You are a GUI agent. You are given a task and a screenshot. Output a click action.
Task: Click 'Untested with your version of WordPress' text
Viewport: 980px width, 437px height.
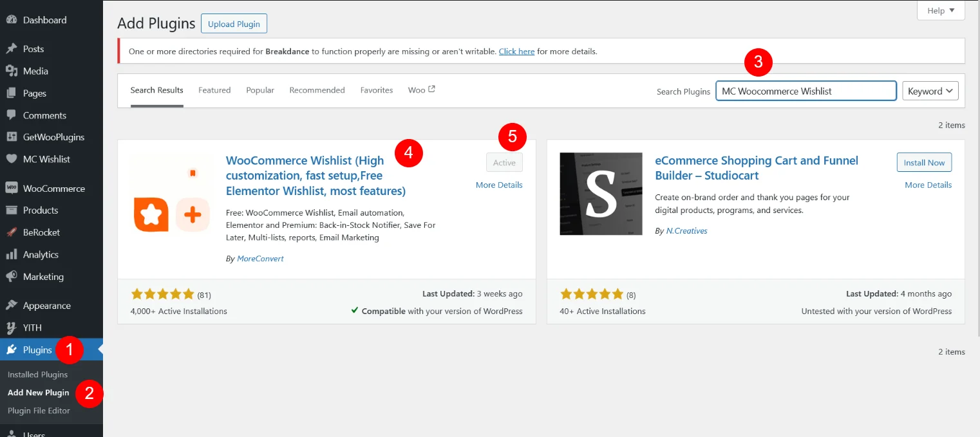pyautogui.click(x=876, y=311)
